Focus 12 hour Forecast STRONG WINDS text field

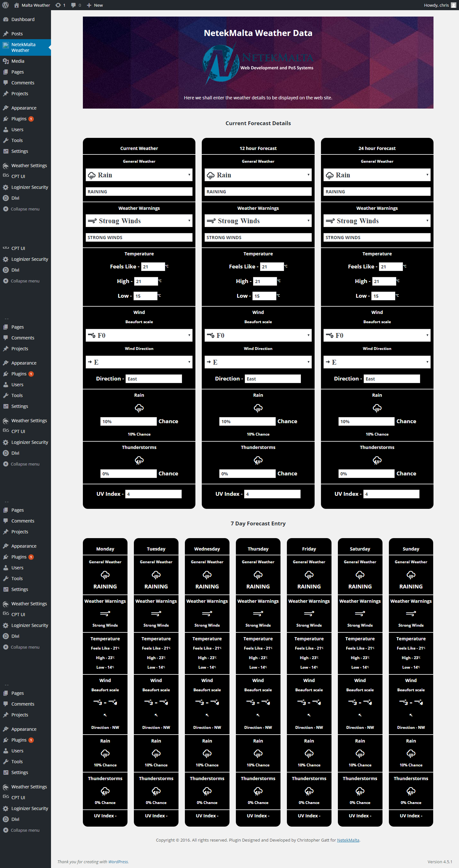[x=258, y=238]
